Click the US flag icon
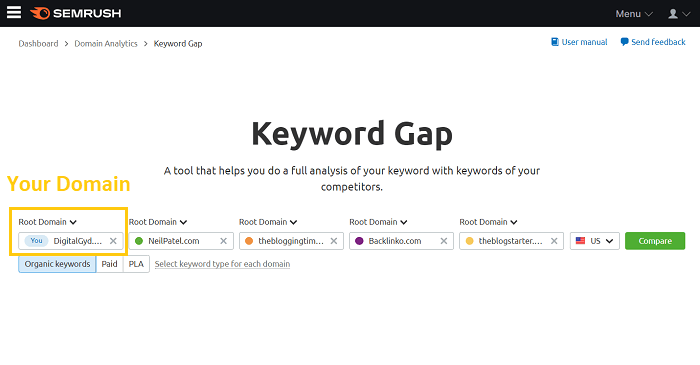Image resolution: width=700 pixels, height=365 pixels. (580, 241)
